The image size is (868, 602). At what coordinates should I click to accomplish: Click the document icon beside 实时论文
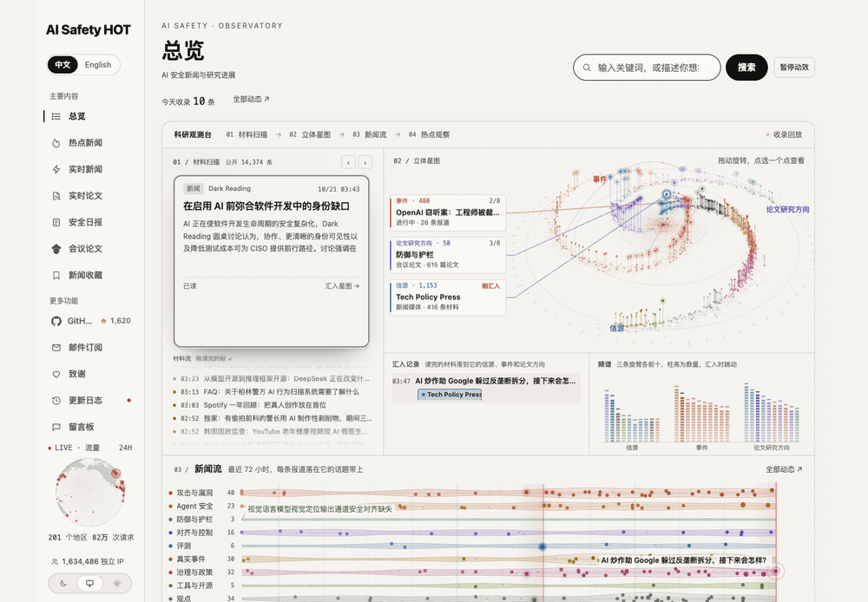point(56,196)
